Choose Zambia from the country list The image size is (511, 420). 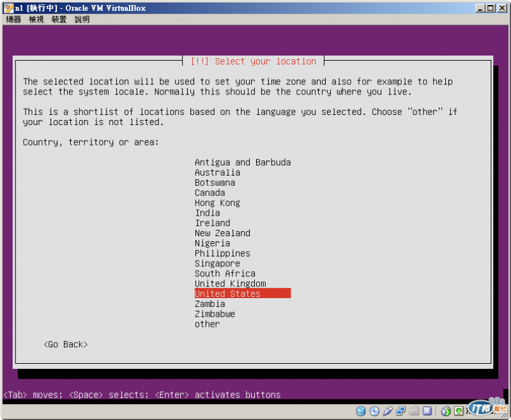[x=210, y=304]
